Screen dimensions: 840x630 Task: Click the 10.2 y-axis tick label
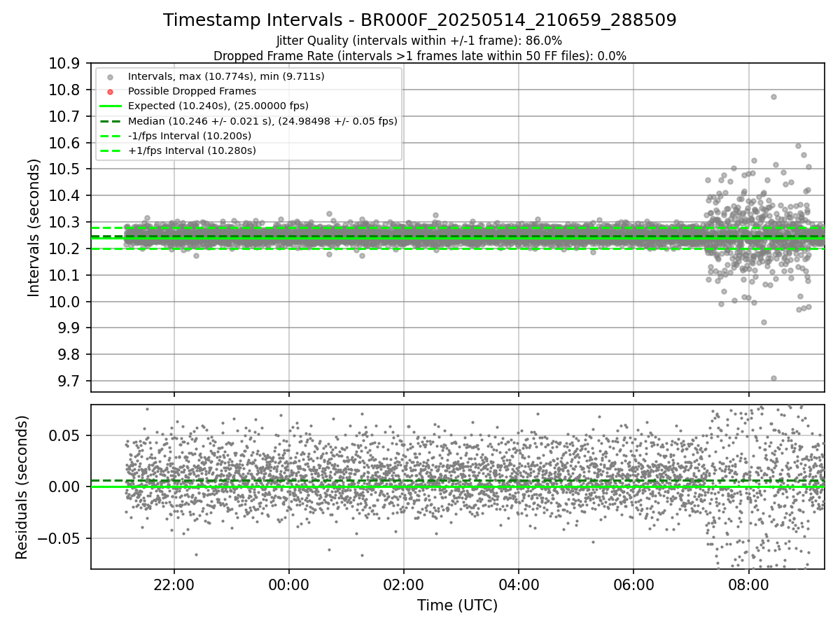click(64, 249)
